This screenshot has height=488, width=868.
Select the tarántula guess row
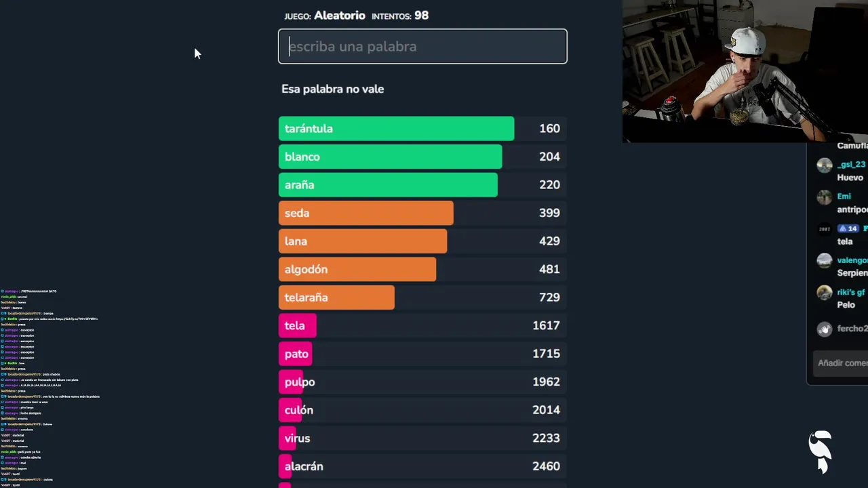click(422, 129)
